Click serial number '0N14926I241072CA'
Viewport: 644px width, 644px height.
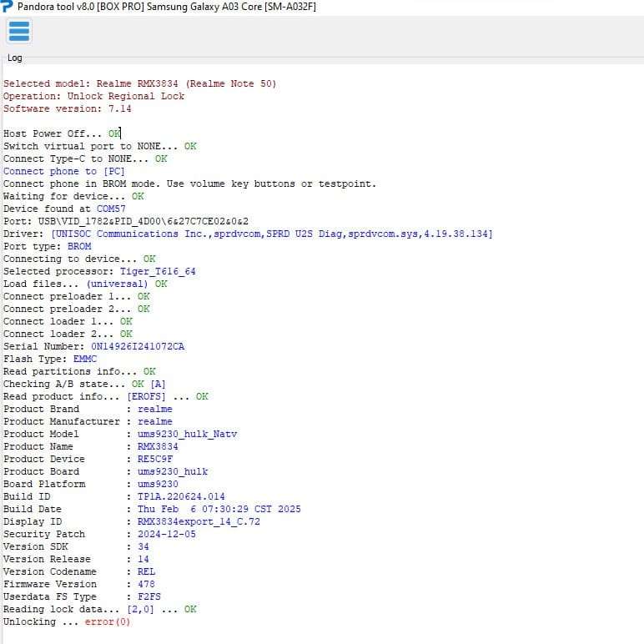[x=138, y=347]
